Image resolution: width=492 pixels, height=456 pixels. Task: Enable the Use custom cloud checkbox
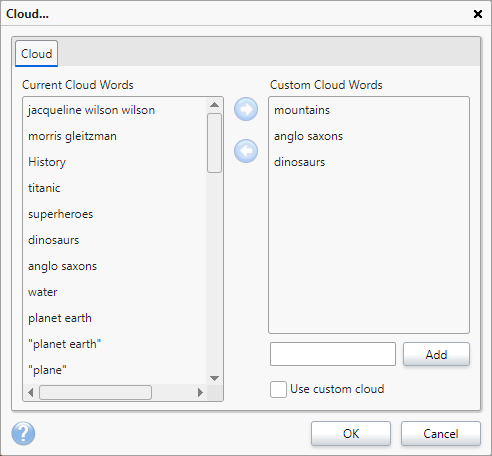(x=278, y=389)
